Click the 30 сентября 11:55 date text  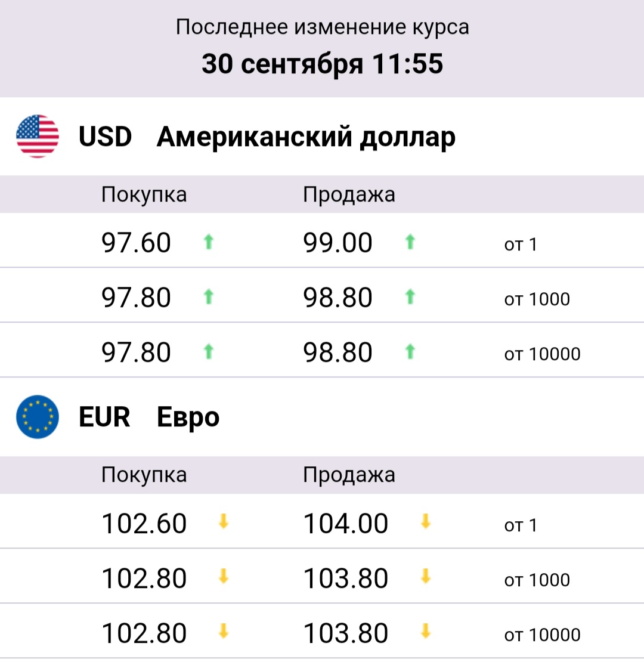323,64
